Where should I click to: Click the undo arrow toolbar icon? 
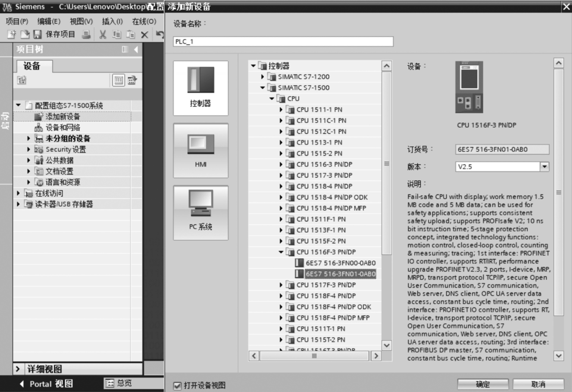click(159, 35)
